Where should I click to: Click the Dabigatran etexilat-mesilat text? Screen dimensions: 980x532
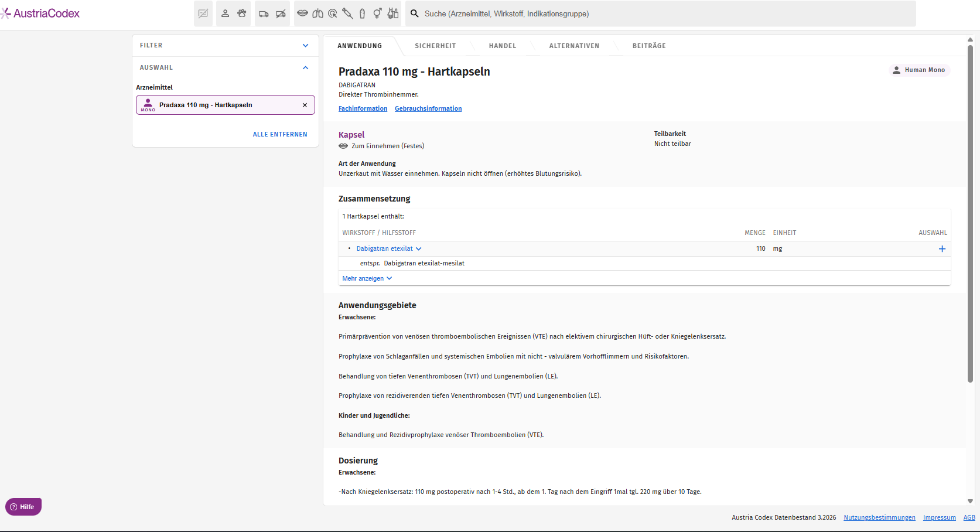424,263
